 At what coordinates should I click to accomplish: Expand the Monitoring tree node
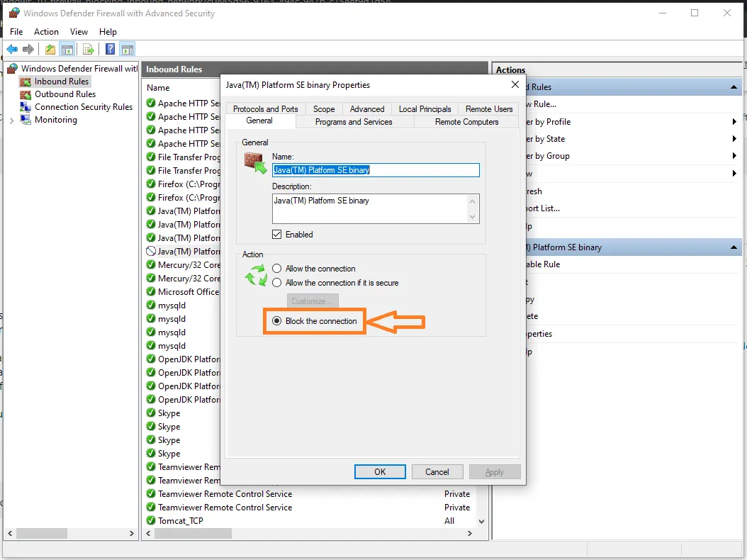12,121
